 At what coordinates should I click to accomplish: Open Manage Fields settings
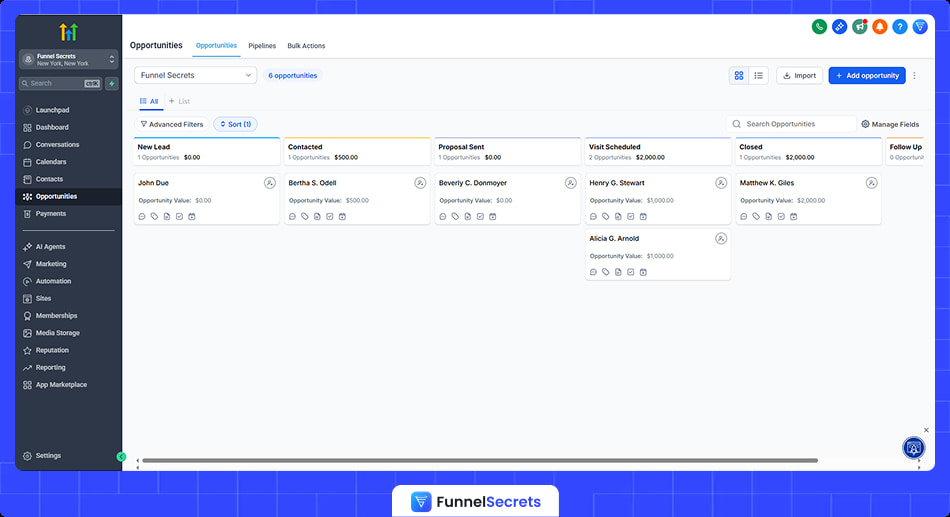tap(890, 124)
